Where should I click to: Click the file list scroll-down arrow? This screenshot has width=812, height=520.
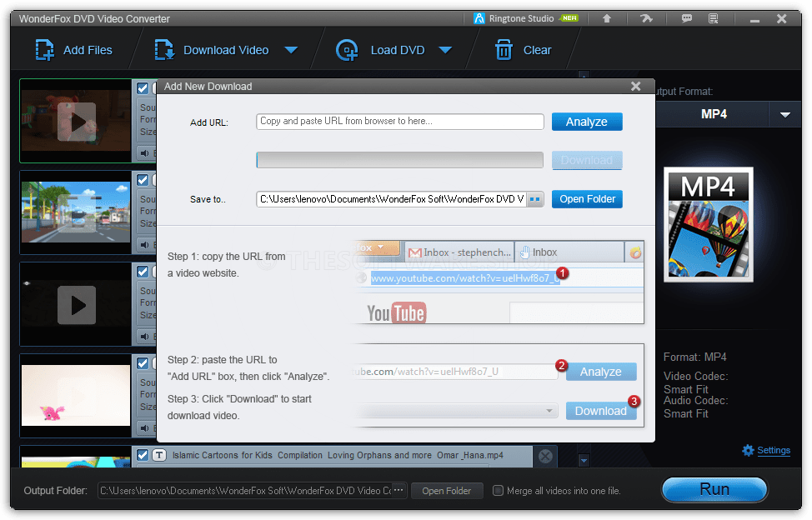click(x=584, y=460)
